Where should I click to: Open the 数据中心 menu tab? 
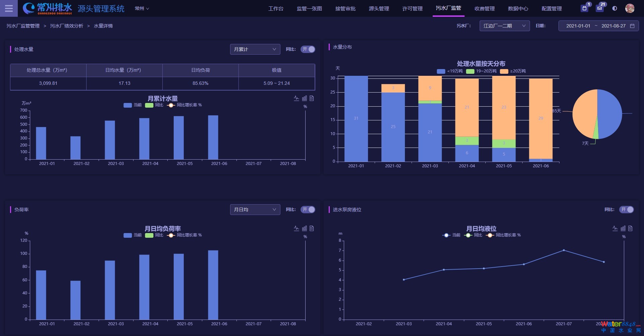[518, 8]
